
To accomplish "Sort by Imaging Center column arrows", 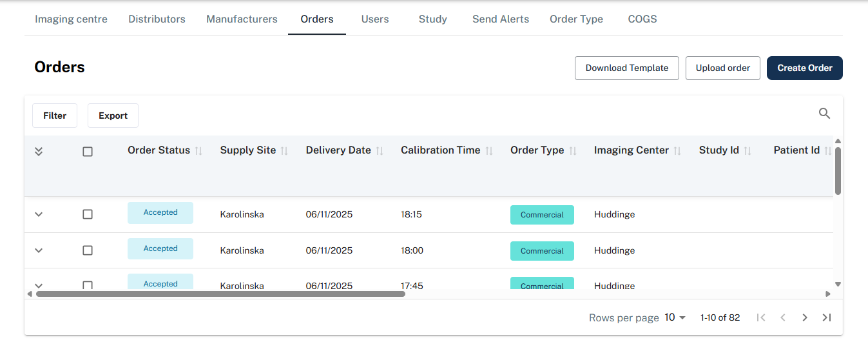I will click(x=677, y=151).
